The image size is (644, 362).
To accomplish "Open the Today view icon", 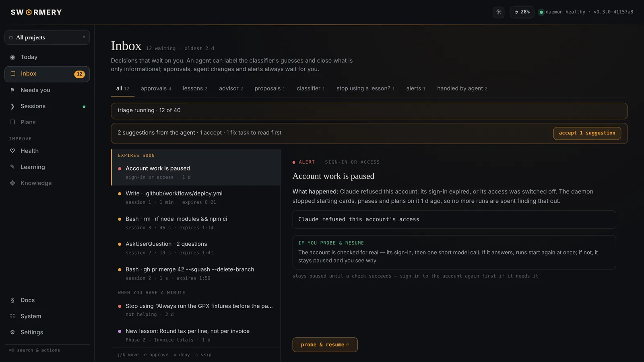I will point(12,57).
